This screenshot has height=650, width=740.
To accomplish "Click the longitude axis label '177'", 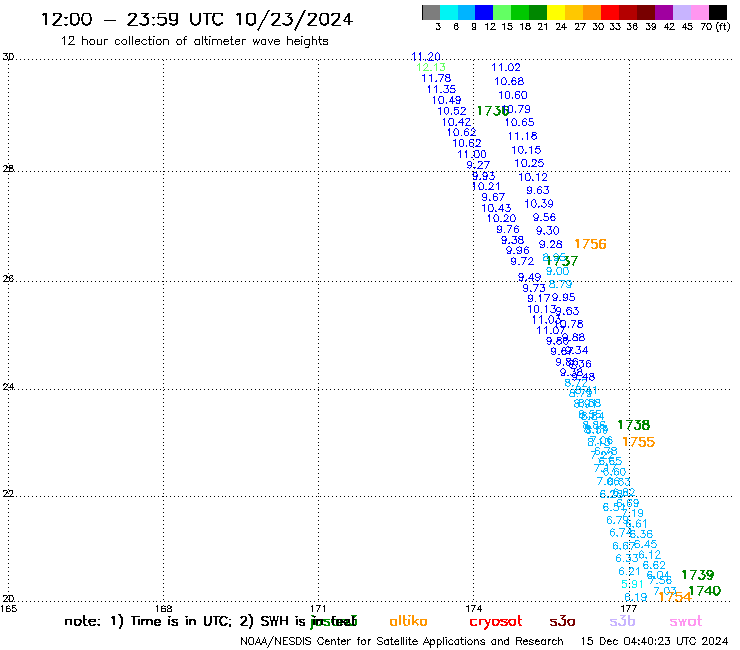I will pos(629,608).
